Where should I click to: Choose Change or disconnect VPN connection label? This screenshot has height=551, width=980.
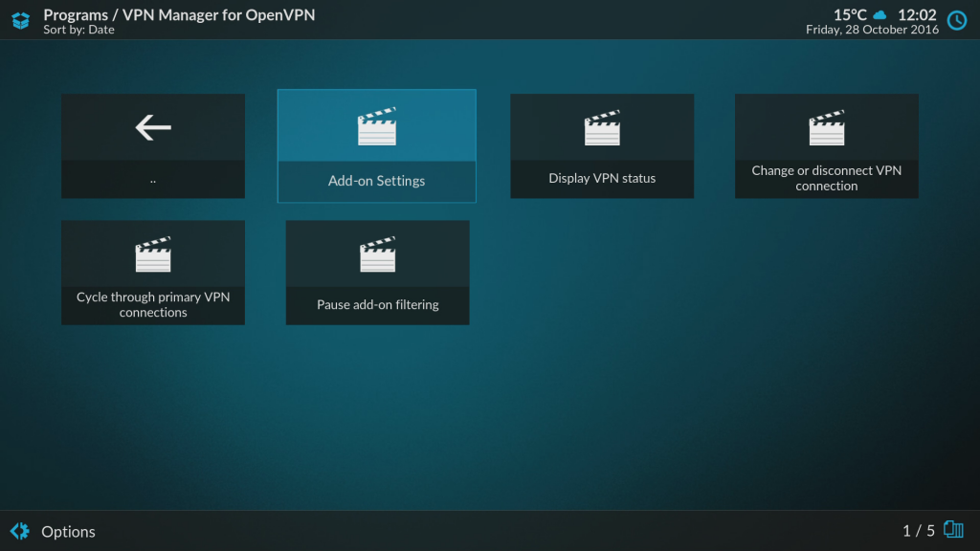coord(826,178)
